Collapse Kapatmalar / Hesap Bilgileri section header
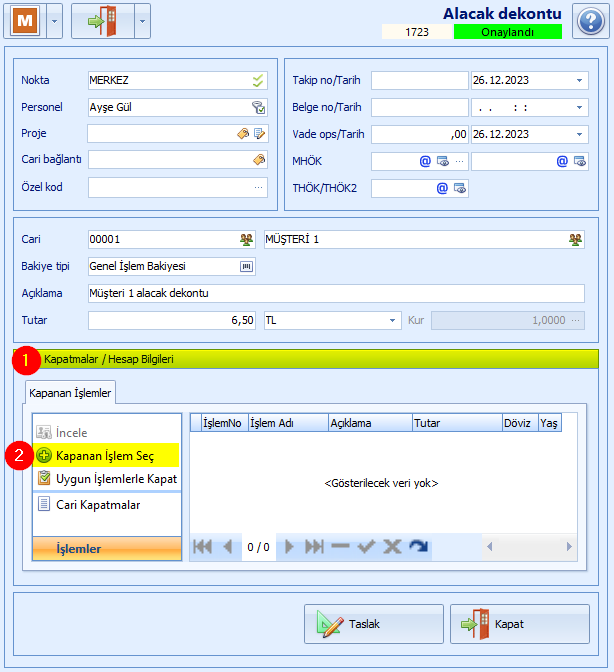This screenshot has height=672, width=614. 306,359
